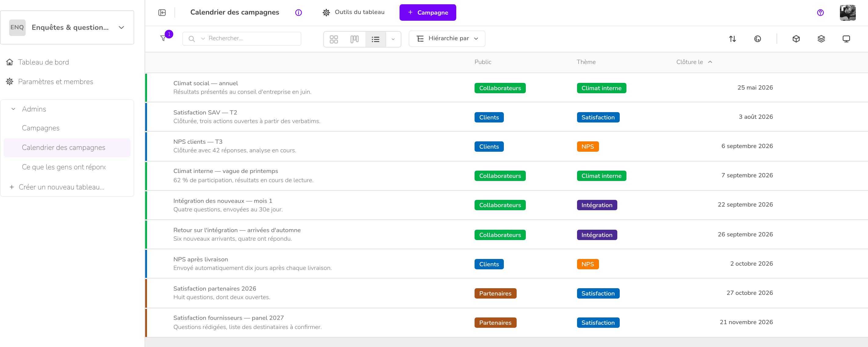Select Calendrier des campagnes in sidebar
This screenshot has width=868, height=347.
[67, 147]
